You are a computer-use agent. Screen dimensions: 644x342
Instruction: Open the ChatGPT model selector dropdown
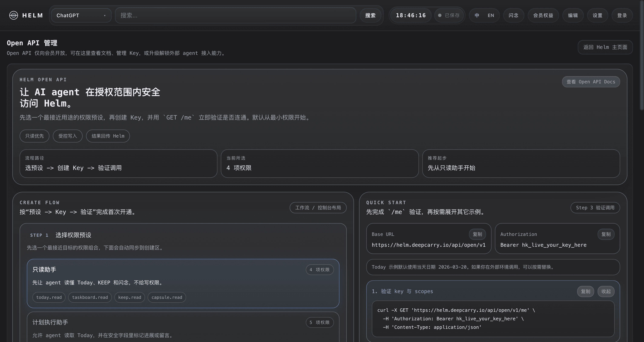coord(80,15)
